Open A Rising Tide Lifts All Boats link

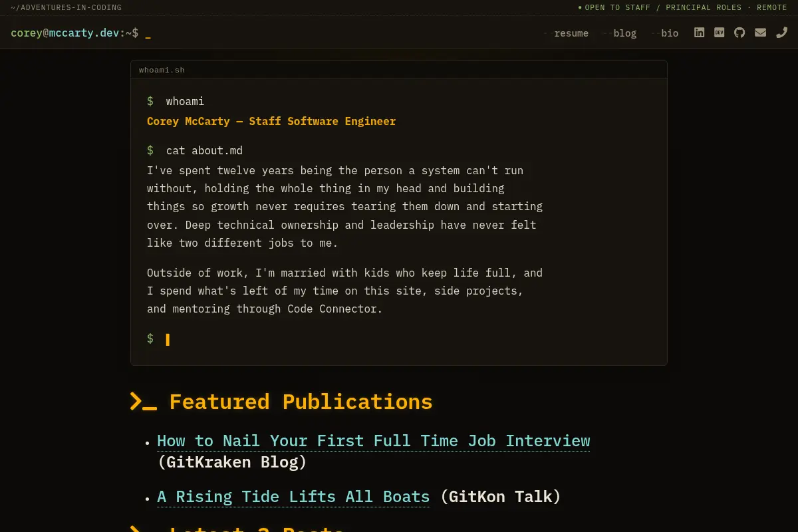point(293,497)
